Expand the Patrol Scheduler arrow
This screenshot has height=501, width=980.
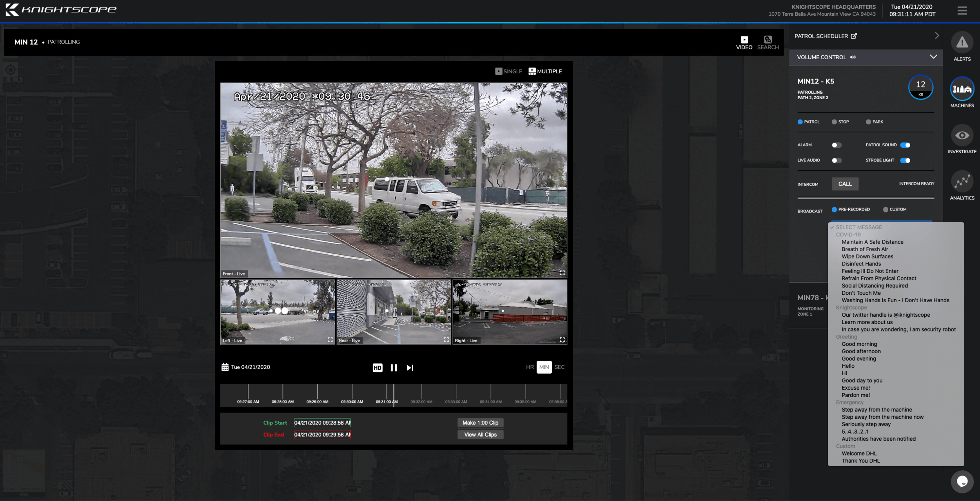936,36
